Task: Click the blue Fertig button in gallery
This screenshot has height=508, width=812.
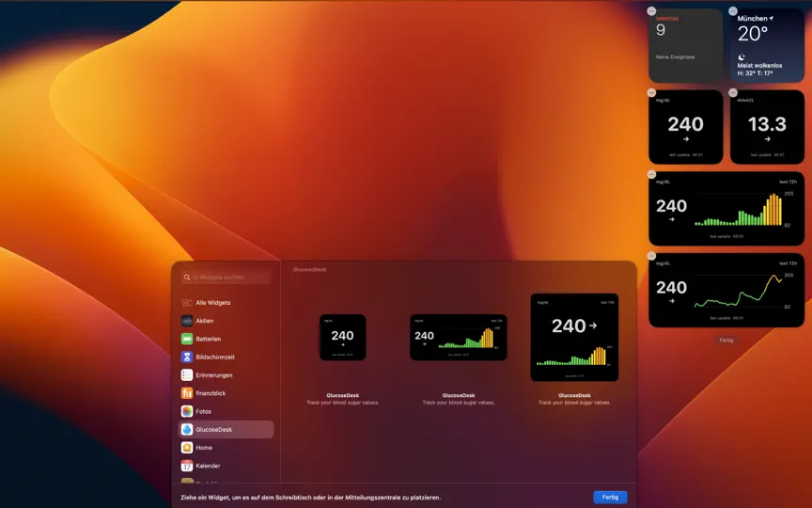Action: (610, 497)
